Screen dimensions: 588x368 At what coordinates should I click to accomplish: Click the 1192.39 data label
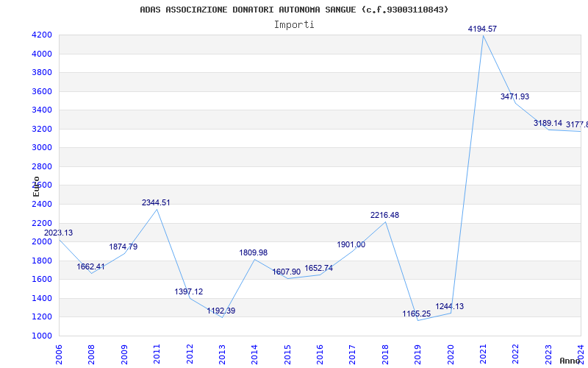pos(221,311)
